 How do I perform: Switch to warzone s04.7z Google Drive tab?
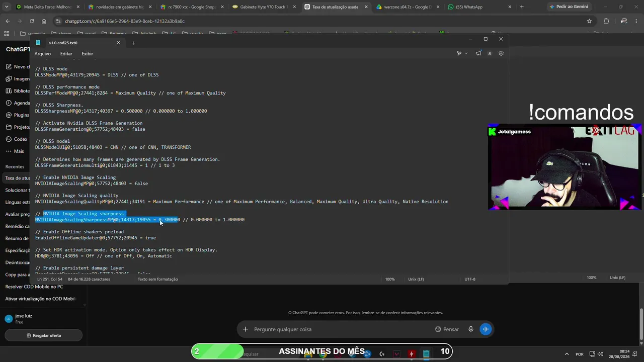408,7
